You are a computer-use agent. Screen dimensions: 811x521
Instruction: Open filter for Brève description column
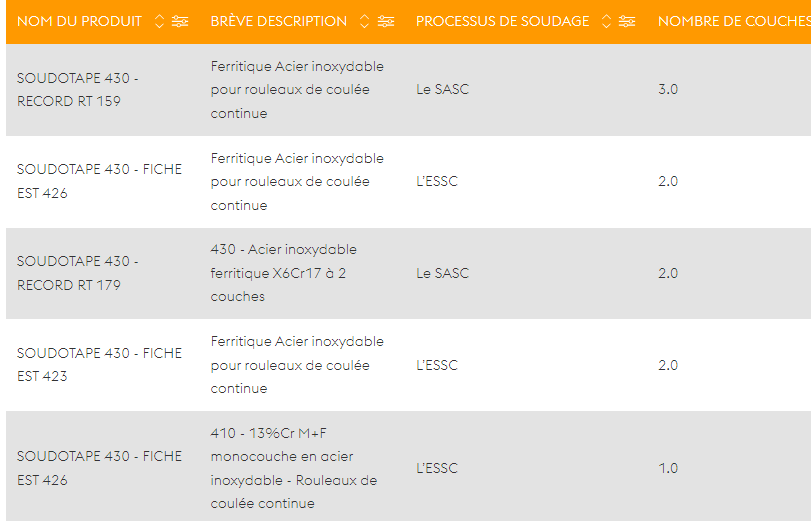coord(386,21)
